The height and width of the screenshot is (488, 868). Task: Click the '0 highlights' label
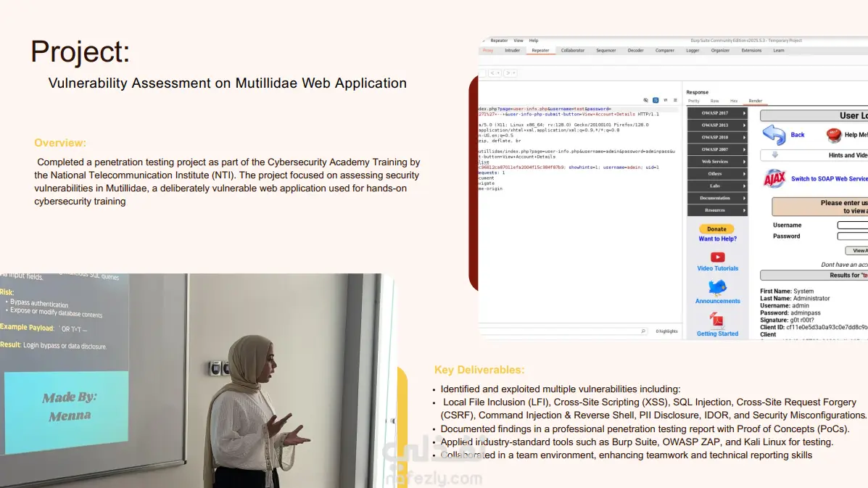click(666, 331)
